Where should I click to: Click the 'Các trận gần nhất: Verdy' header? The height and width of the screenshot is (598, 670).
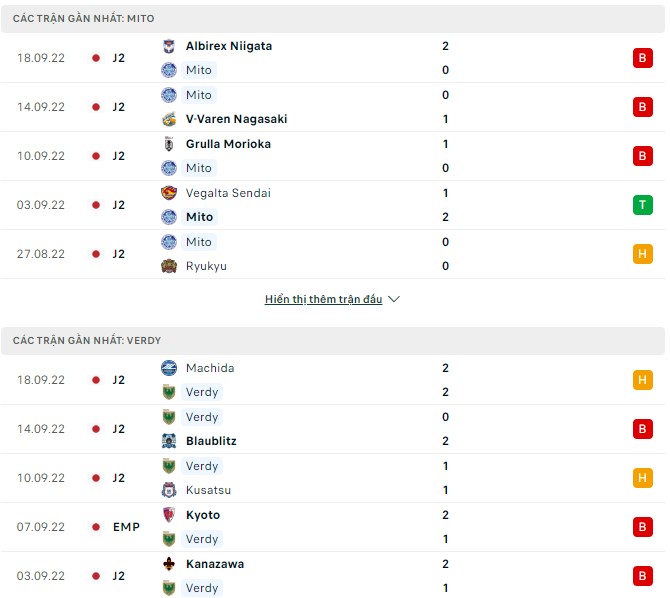click(x=87, y=341)
